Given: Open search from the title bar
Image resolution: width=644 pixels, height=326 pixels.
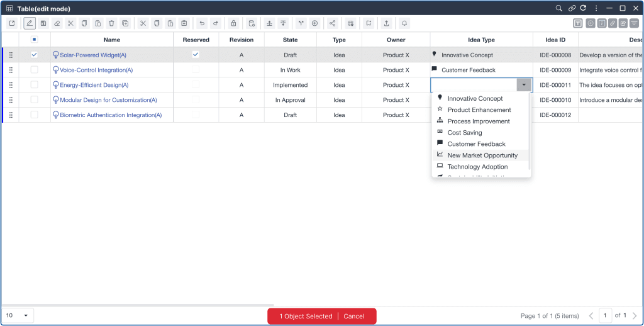Looking at the screenshot, I should click(x=558, y=8).
